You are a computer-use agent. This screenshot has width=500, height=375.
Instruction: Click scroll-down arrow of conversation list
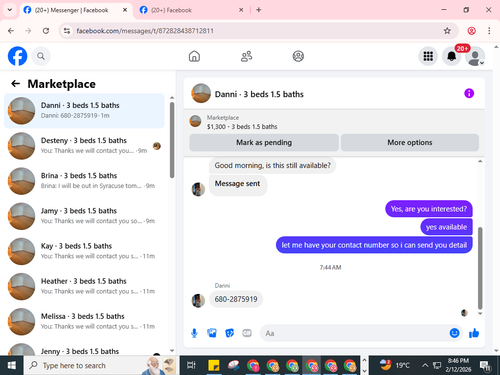tap(172, 350)
